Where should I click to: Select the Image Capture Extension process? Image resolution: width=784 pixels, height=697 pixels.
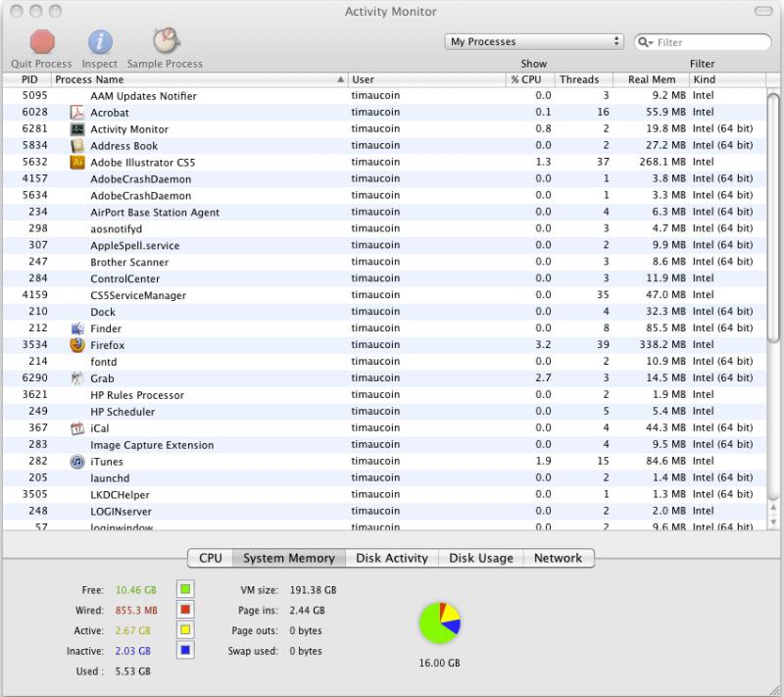pyautogui.click(x=384, y=444)
